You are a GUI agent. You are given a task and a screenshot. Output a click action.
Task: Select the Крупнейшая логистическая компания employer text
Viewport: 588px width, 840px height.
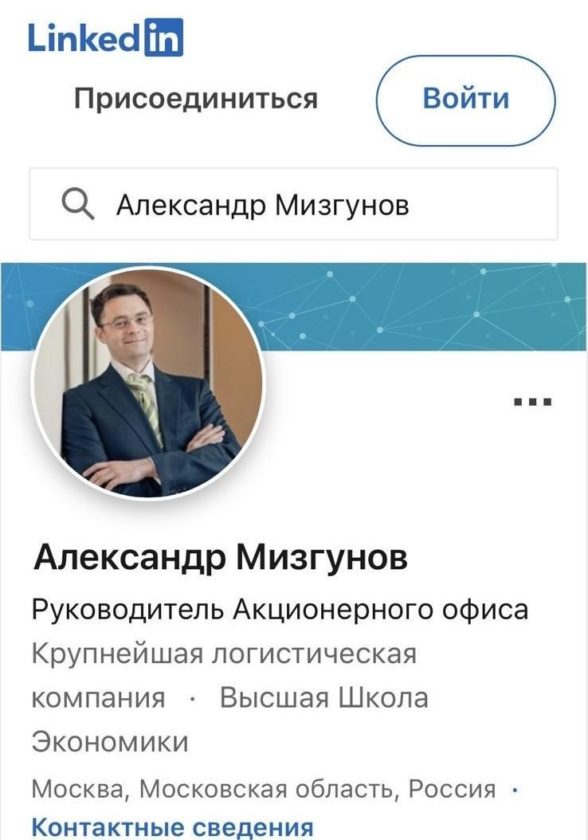tap(223, 676)
